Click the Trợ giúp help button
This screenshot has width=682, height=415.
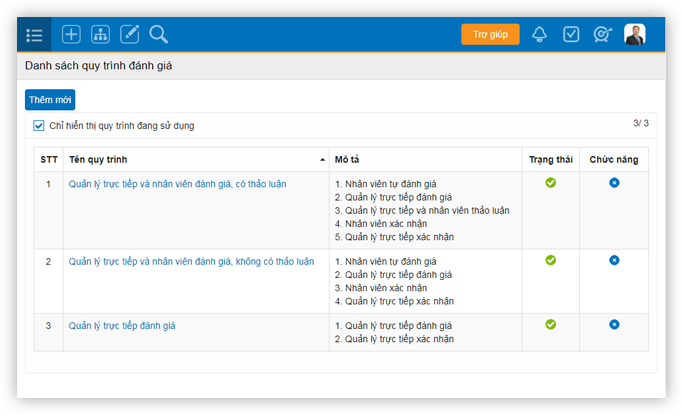(x=490, y=35)
